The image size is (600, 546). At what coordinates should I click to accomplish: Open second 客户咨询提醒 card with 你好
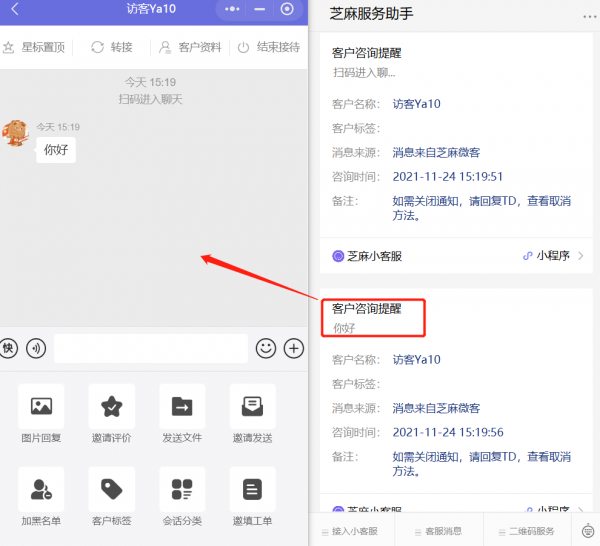click(373, 318)
